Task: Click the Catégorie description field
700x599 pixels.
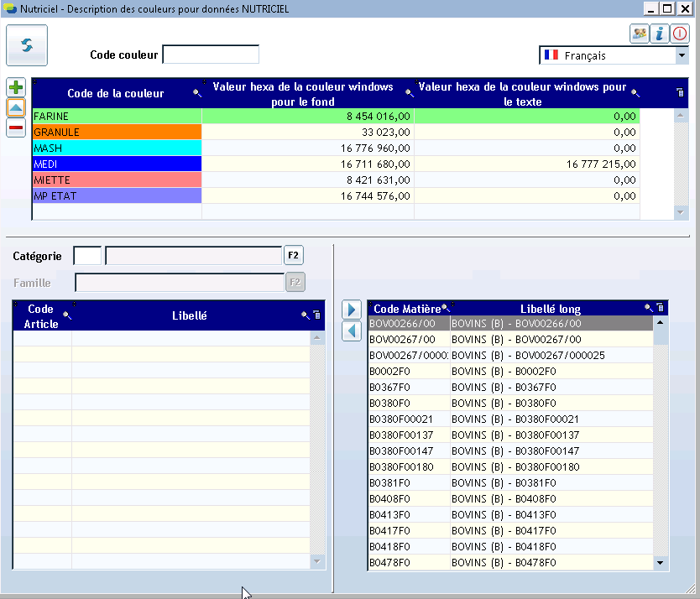Action: coord(193,256)
